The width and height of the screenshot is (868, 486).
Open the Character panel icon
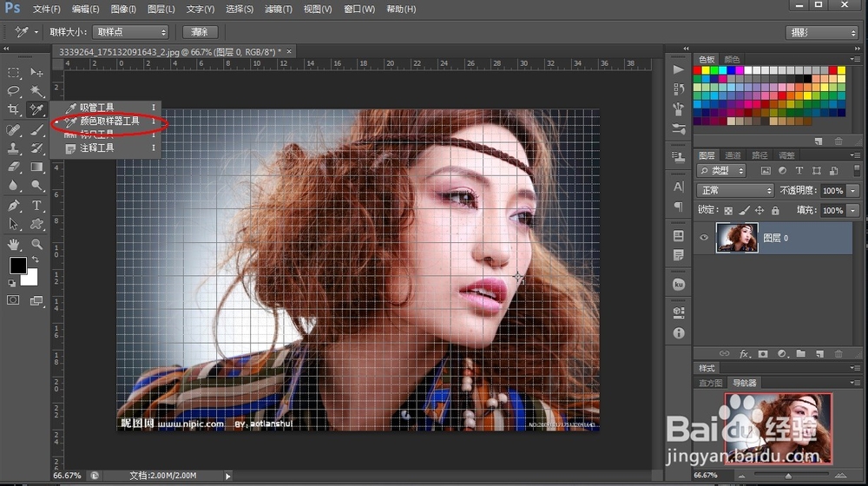(x=678, y=187)
